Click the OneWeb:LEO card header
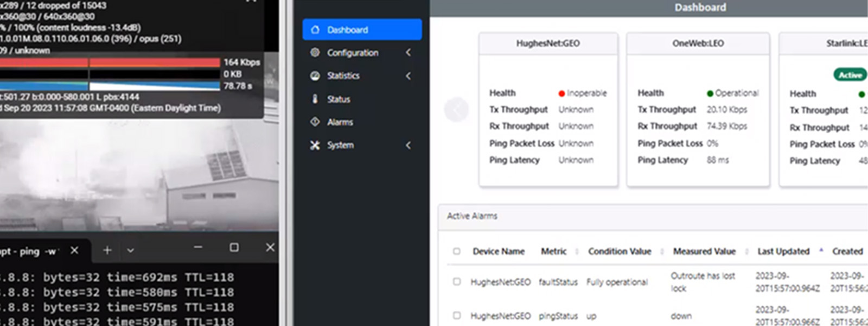868x326 pixels. pyautogui.click(x=698, y=43)
